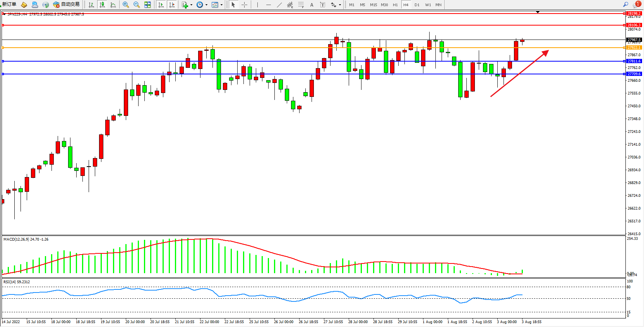
Task: Switch chart to bar chart mode
Action: pyautogui.click(x=91, y=5)
